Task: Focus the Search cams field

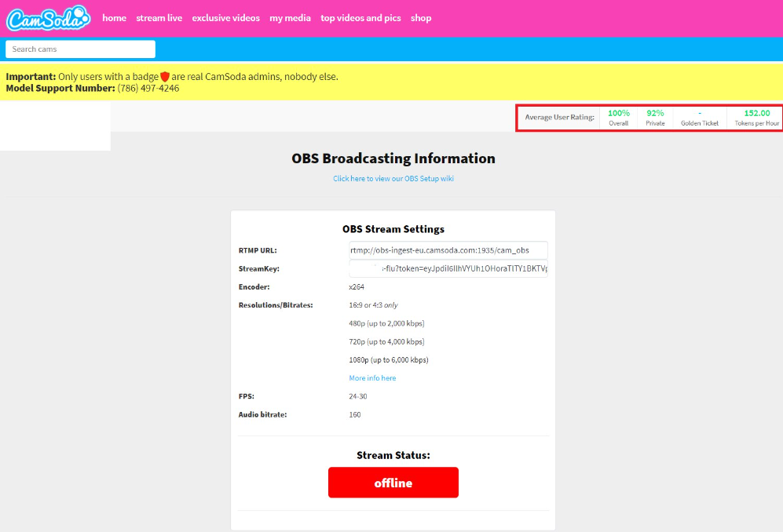Action: (x=80, y=49)
